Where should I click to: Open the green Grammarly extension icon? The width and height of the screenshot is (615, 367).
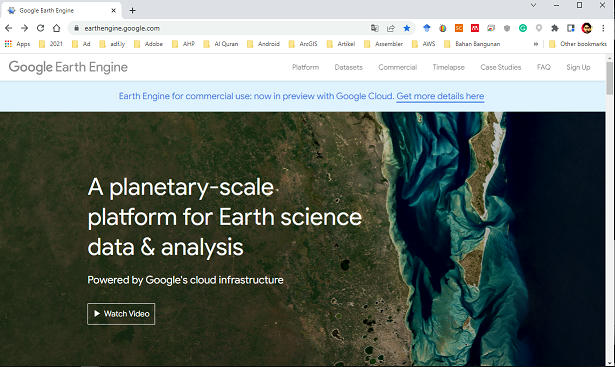coord(522,28)
